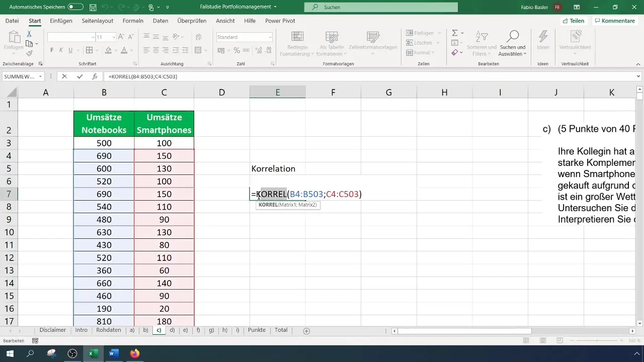Image resolution: width=644 pixels, height=362 pixels.
Task: Click the clear eraser icon
Action: point(455,52)
